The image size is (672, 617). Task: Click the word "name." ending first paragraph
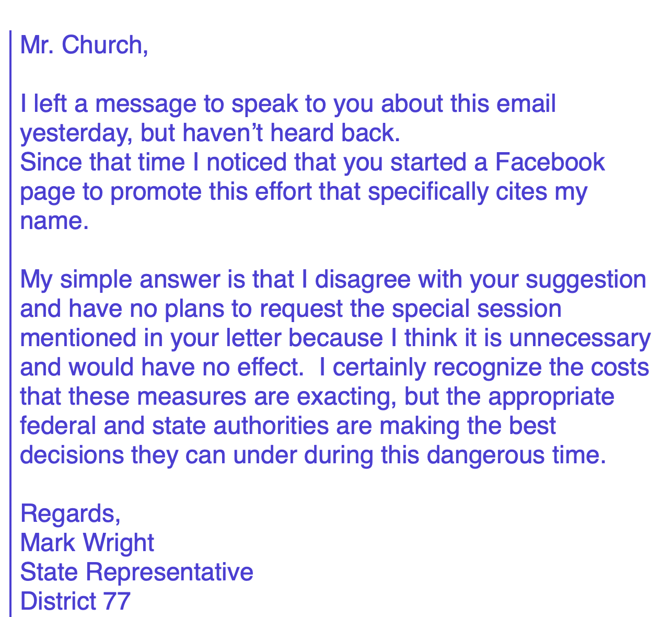pos(52,221)
